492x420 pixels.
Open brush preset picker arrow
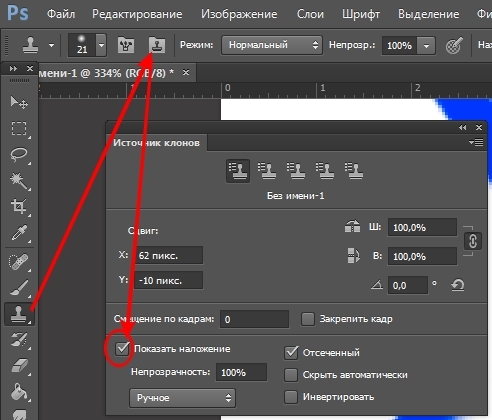click(101, 45)
